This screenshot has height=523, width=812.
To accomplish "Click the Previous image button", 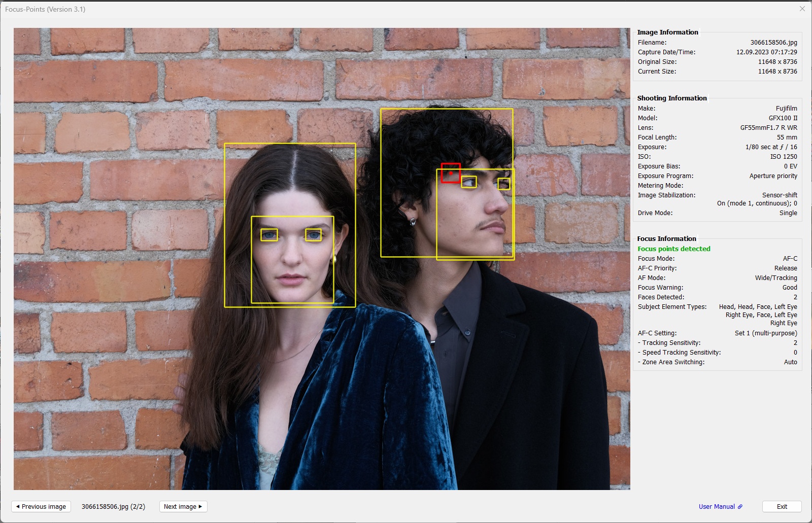I will (41, 506).
